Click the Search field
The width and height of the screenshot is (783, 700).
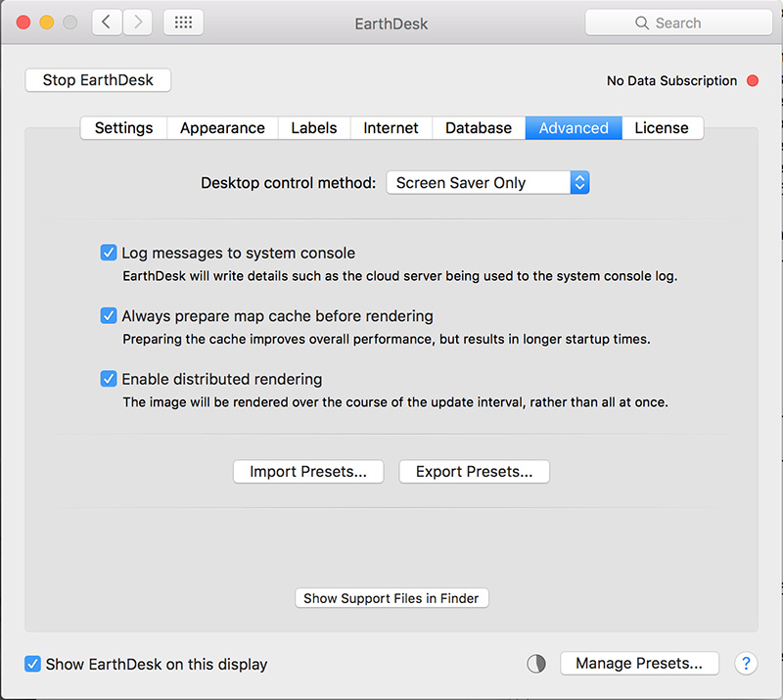(678, 23)
